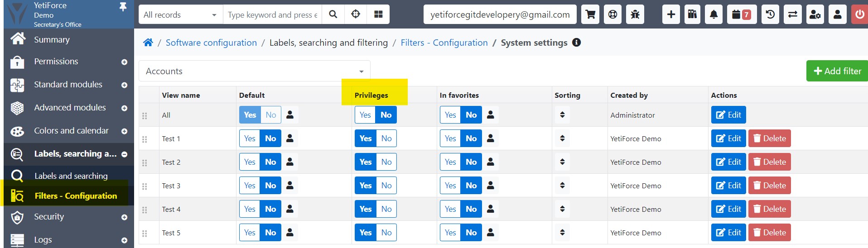Click the history clock icon
868x248 pixels.
(770, 14)
